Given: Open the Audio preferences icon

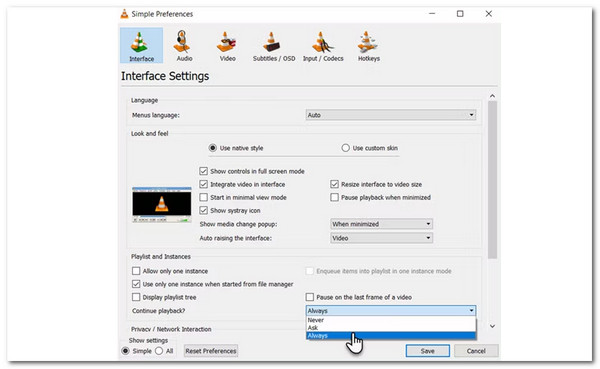Looking at the screenshot, I should pyautogui.click(x=184, y=46).
